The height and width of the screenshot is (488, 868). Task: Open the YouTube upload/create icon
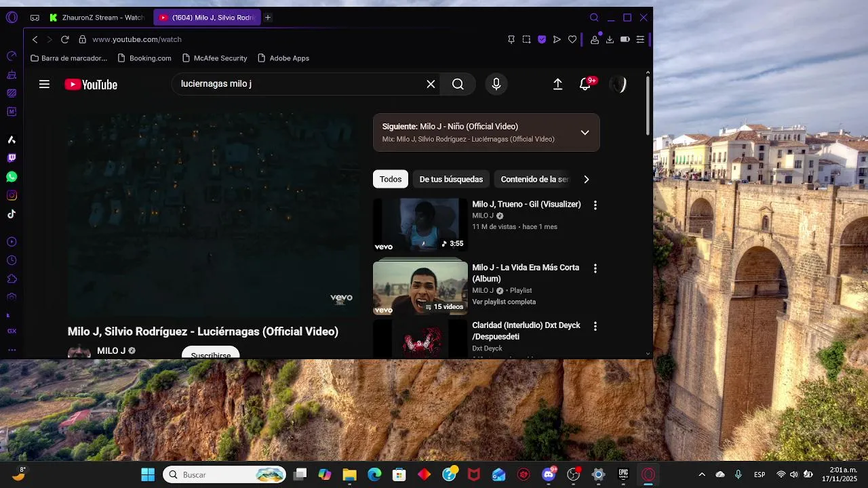(x=557, y=84)
